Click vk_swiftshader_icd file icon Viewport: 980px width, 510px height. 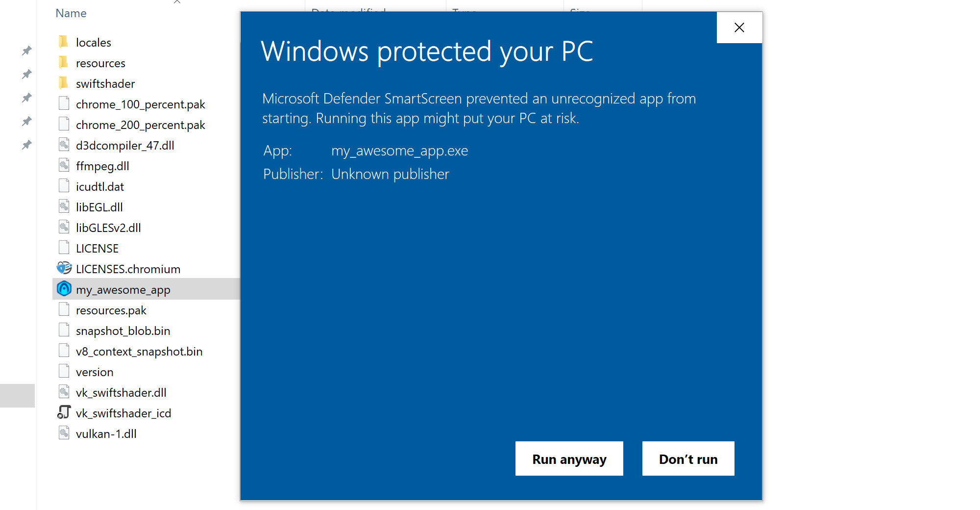[x=64, y=412]
